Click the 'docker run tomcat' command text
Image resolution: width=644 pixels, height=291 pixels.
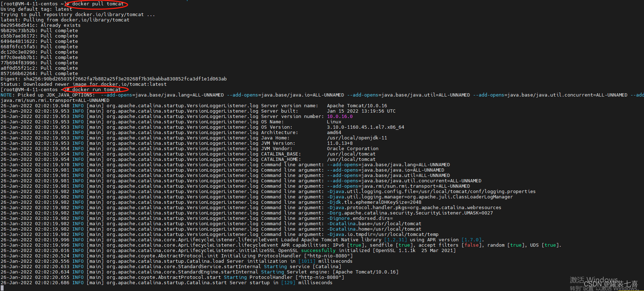(x=96, y=90)
